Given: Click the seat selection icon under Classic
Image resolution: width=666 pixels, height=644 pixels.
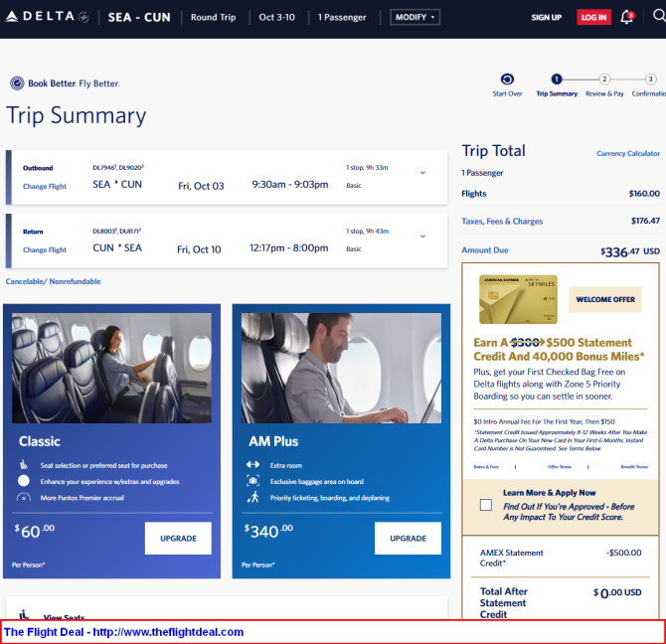Looking at the screenshot, I should click(x=24, y=465).
